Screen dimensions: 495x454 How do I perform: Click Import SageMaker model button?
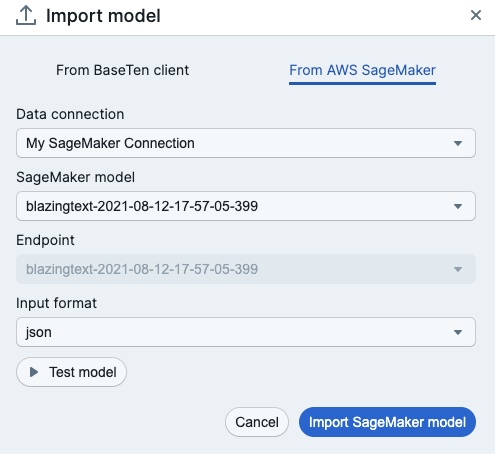coord(387,422)
